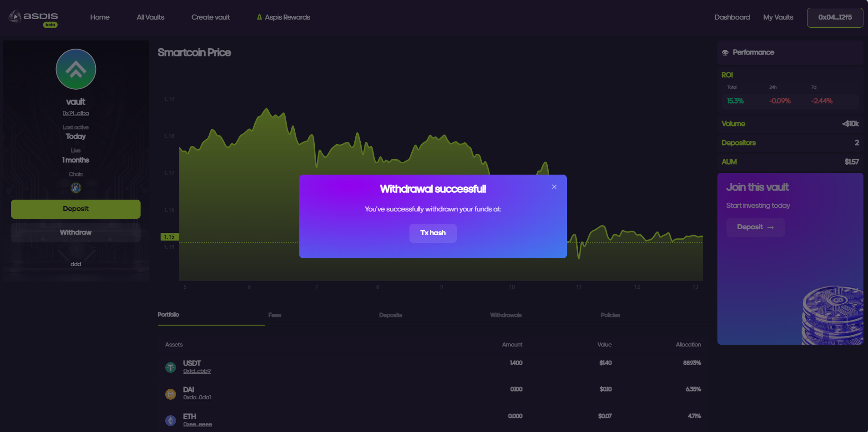Close the Withdrawal successful dialog
The height and width of the screenshot is (432, 868).
(554, 187)
